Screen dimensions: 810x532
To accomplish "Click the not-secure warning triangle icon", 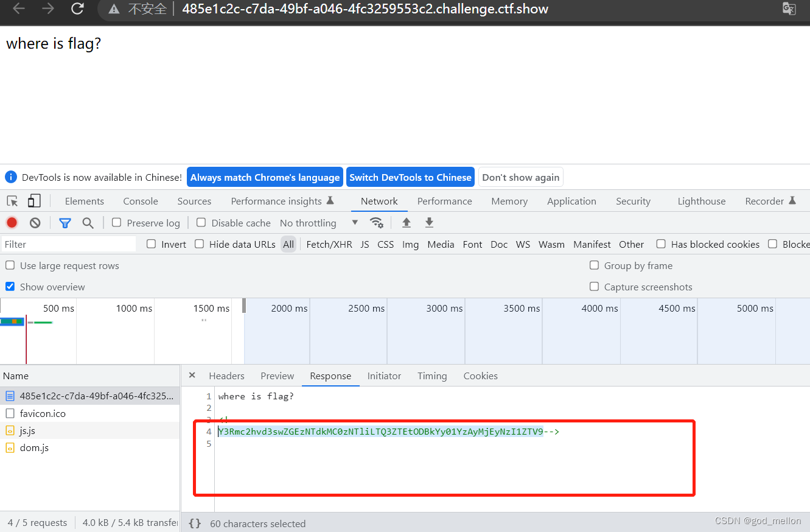I will [x=114, y=9].
